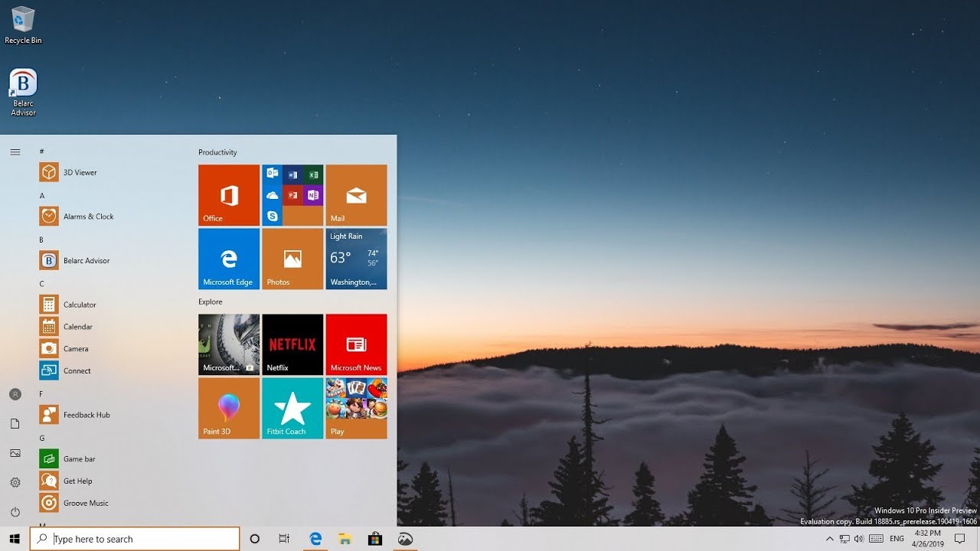Screen dimensions: 980x551
Task: Open the network icon in system tray
Action: (x=845, y=539)
